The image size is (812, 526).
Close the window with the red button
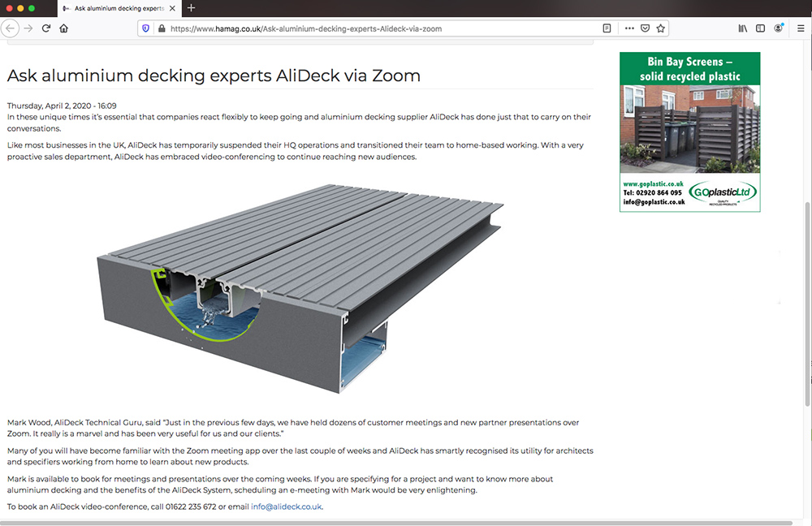click(9, 8)
